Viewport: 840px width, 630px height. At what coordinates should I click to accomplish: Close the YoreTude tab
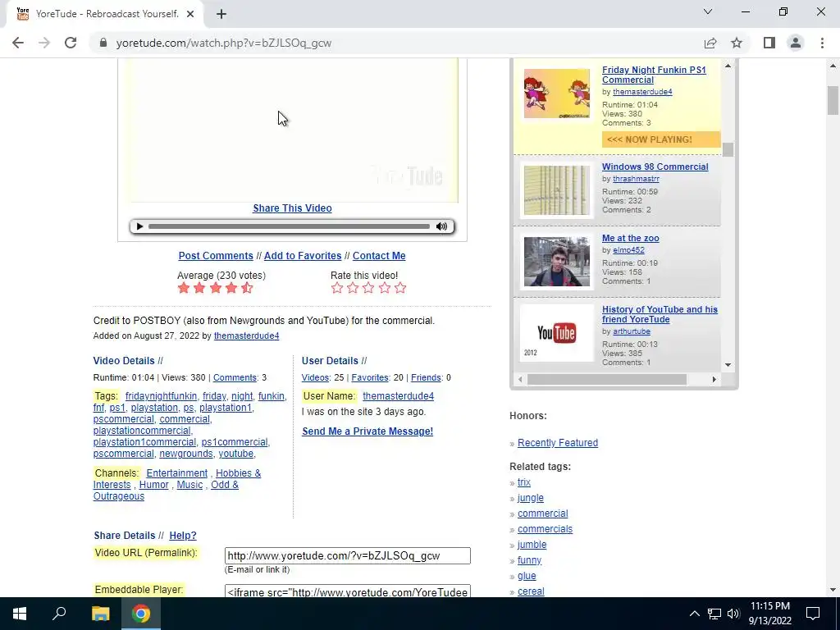[190, 14]
